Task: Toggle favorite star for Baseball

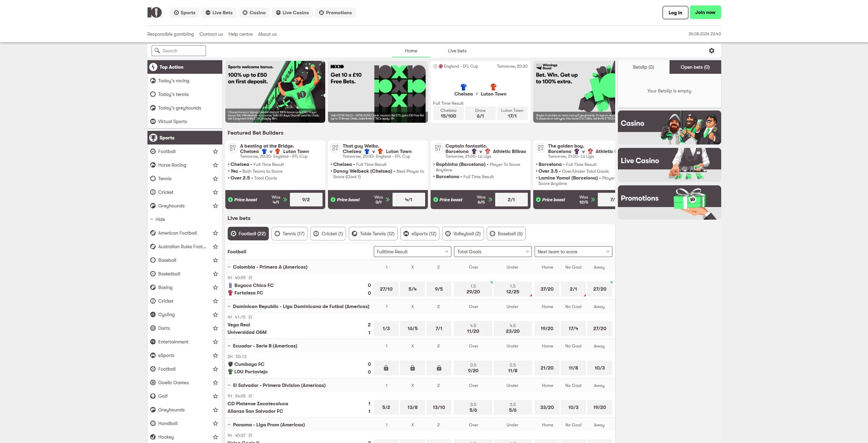Action: tap(215, 260)
